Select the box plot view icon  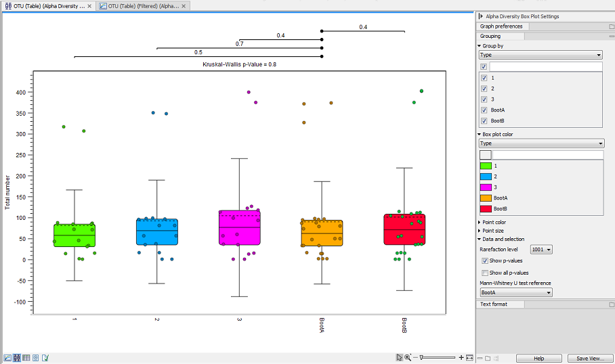point(17,357)
